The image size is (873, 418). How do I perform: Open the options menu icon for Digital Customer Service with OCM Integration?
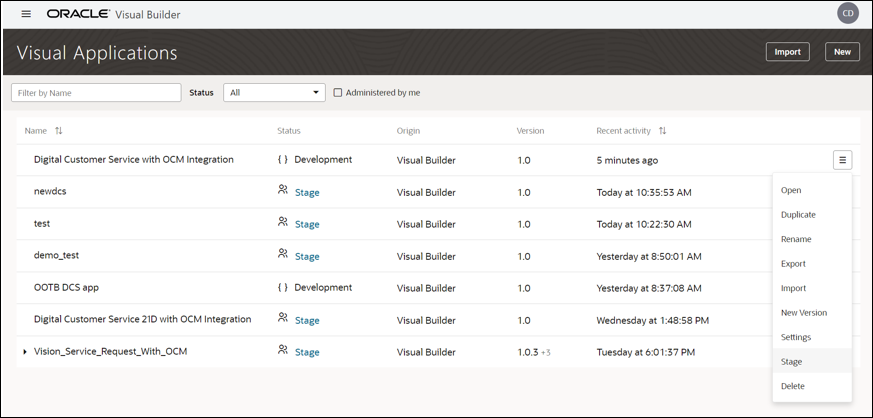point(842,160)
